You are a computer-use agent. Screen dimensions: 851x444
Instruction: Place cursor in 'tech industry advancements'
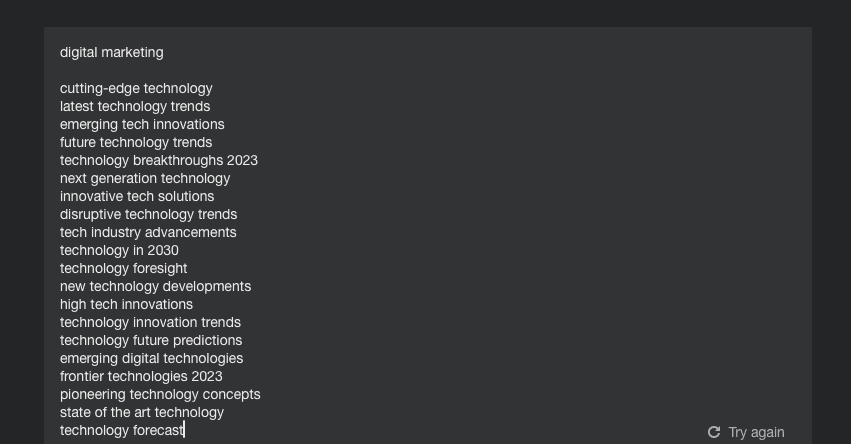coord(148,232)
